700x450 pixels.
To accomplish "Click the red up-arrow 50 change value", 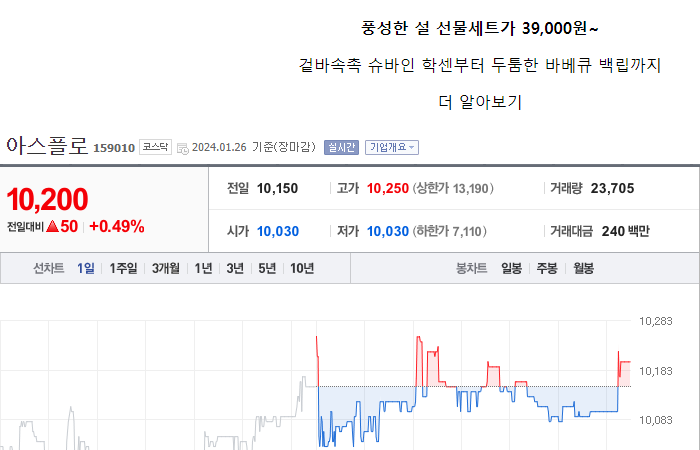I will click(x=62, y=227).
